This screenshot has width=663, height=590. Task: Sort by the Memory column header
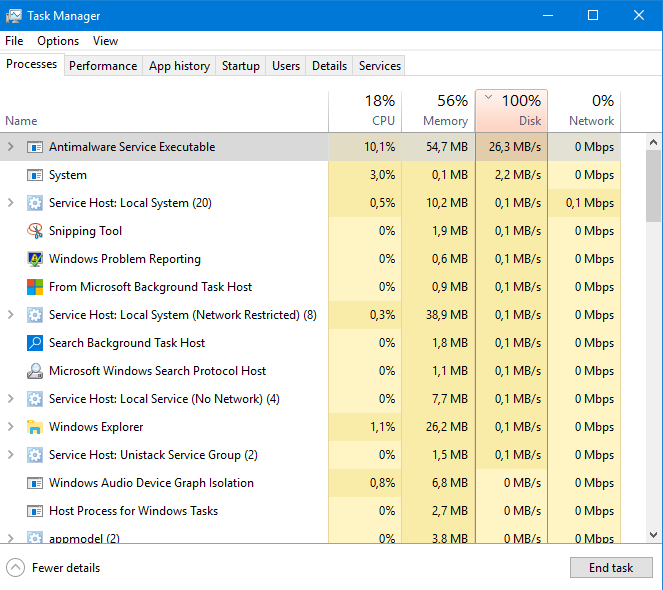(x=438, y=111)
